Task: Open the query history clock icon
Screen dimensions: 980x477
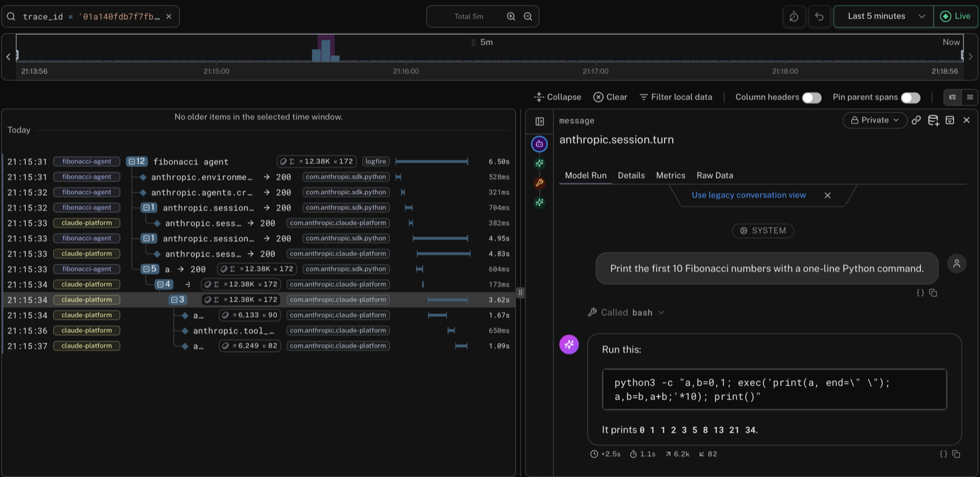Action: tap(794, 17)
